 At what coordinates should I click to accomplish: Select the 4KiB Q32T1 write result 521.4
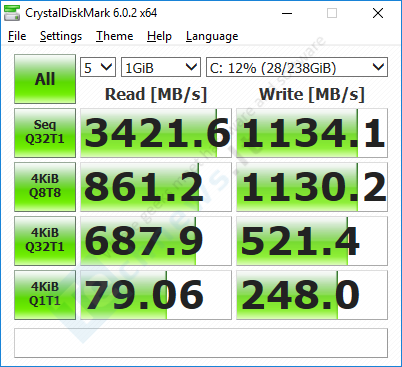[312, 241]
